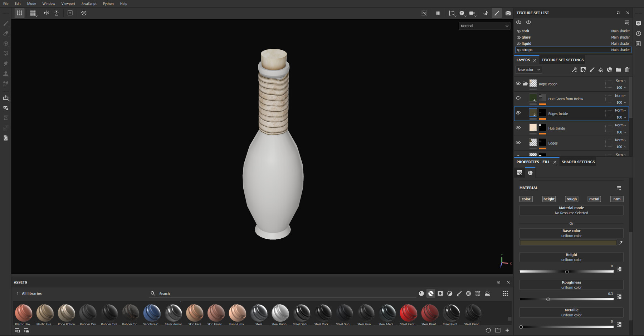Delete the selected layer using the trash icon
Screen dimensions: 644x336
pos(627,70)
